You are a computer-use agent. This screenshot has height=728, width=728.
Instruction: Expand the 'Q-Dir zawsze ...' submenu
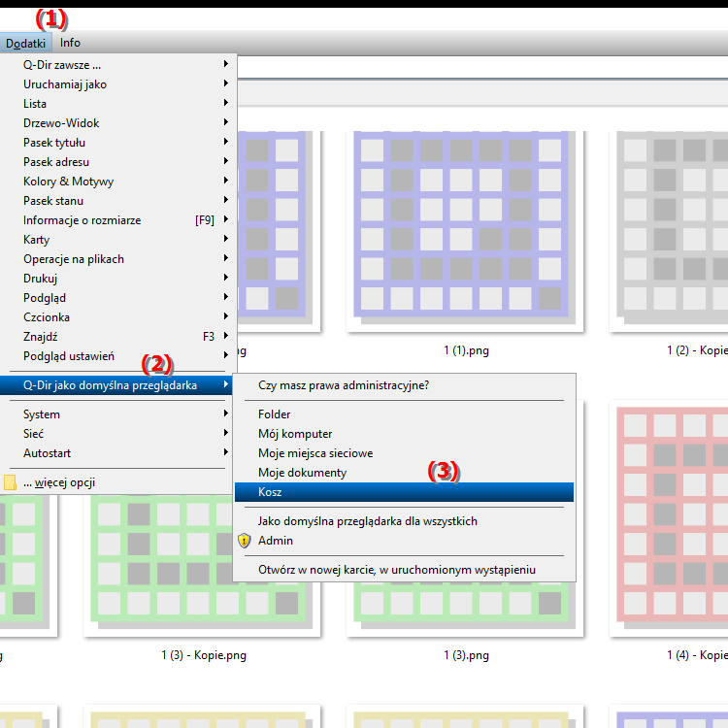pos(118,65)
